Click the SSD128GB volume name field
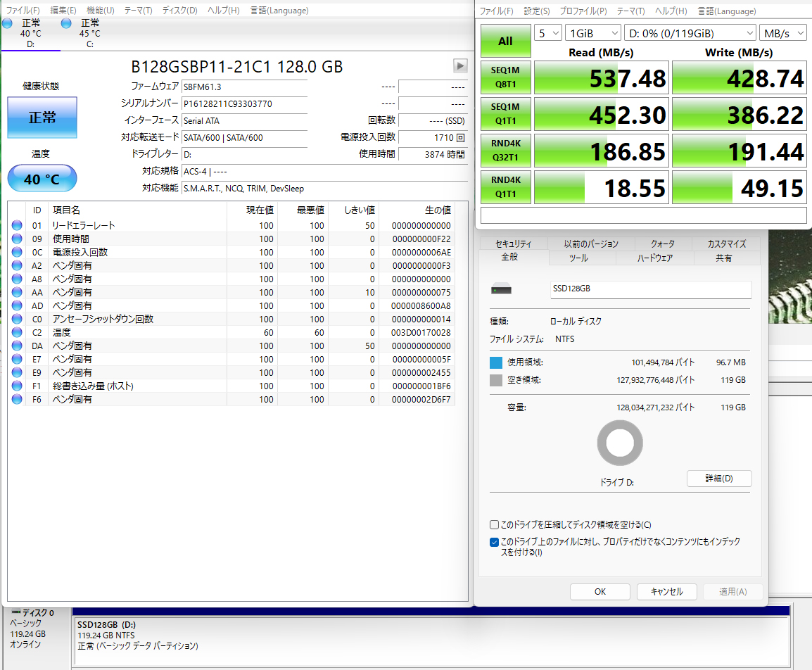Screen dimensions: 812x670 [x=650, y=289]
